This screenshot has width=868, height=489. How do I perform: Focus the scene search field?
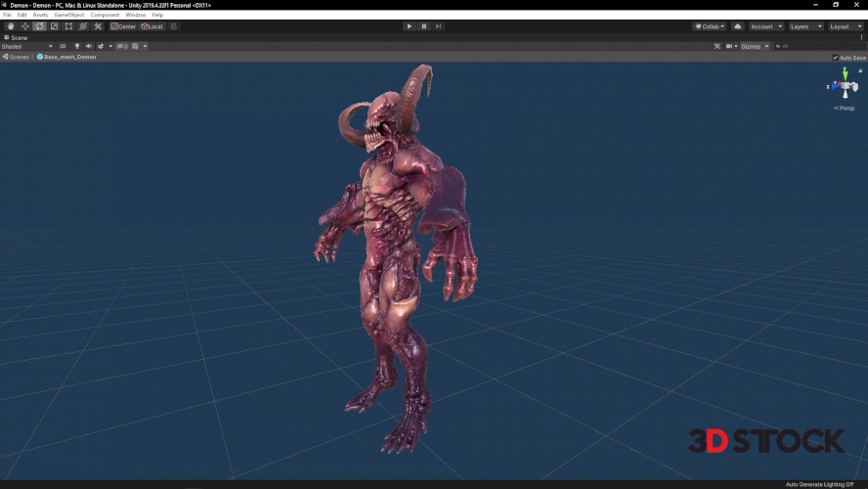pos(818,46)
